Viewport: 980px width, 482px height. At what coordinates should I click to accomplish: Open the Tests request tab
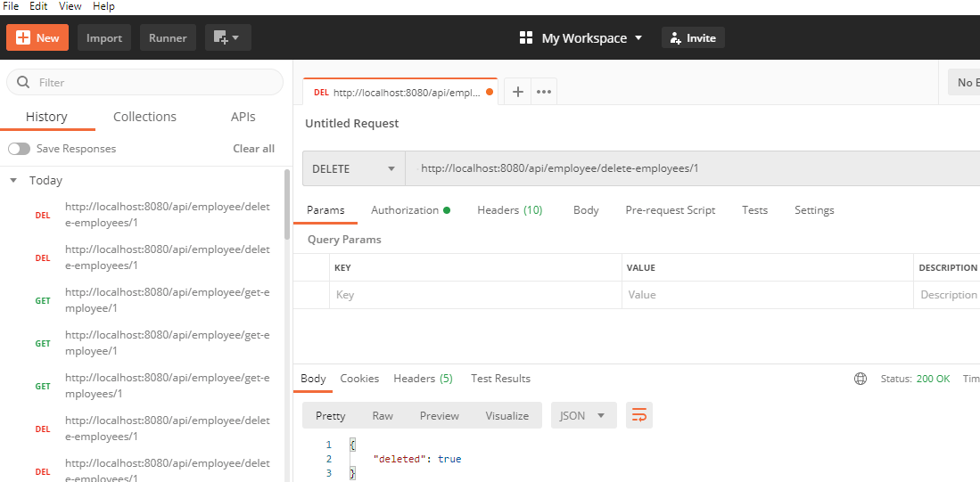[x=755, y=210]
